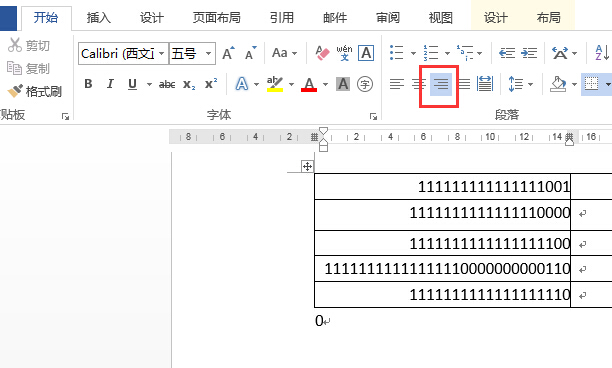
Task: Increase font size with grow icon
Action: (228, 53)
